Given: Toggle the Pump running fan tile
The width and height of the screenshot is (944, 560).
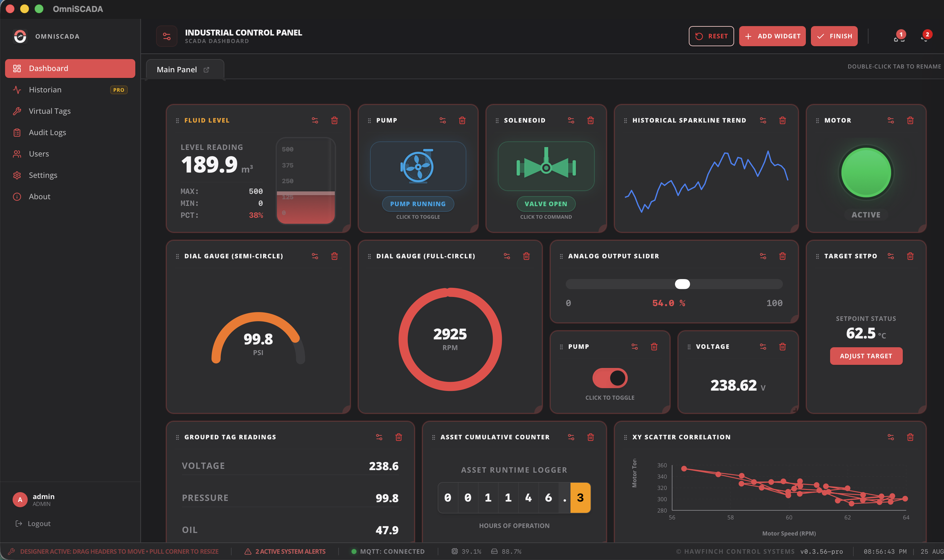Looking at the screenshot, I should pyautogui.click(x=418, y=166).
